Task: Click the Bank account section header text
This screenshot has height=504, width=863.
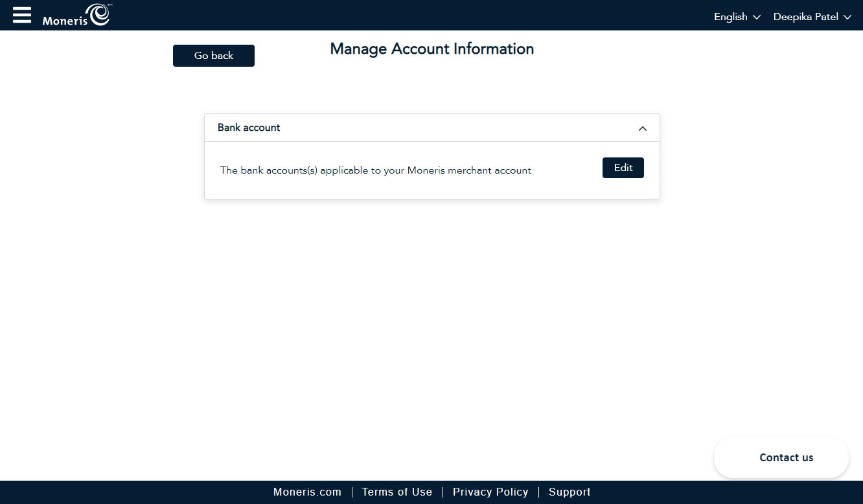Action: [x=249, y=128]
